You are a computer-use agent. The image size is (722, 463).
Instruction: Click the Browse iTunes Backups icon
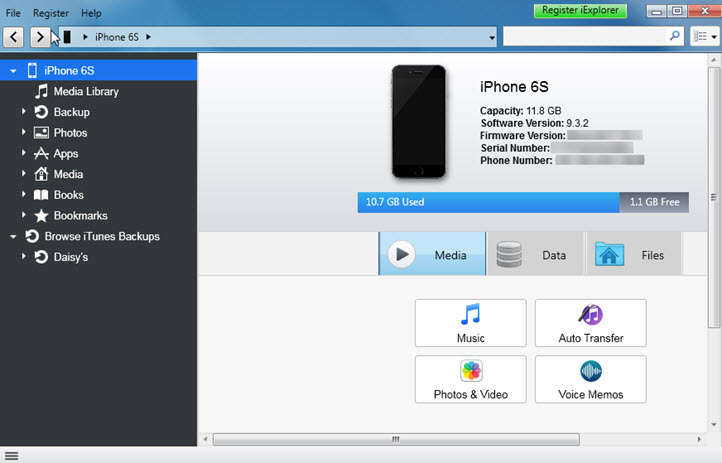click(32, 236)
